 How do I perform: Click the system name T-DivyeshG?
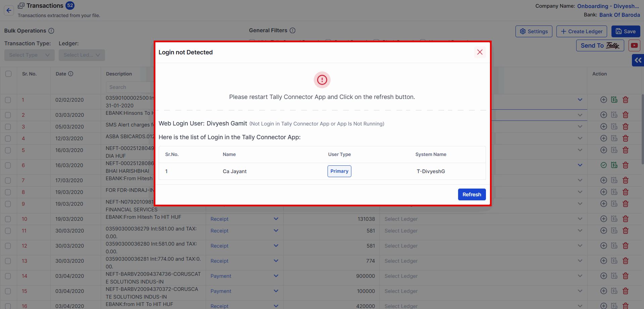click(431, 171)
